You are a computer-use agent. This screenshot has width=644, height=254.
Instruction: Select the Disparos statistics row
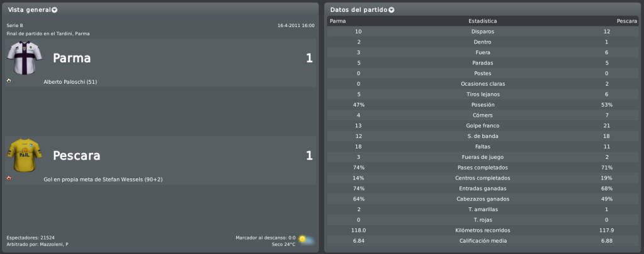pos(483,32)
